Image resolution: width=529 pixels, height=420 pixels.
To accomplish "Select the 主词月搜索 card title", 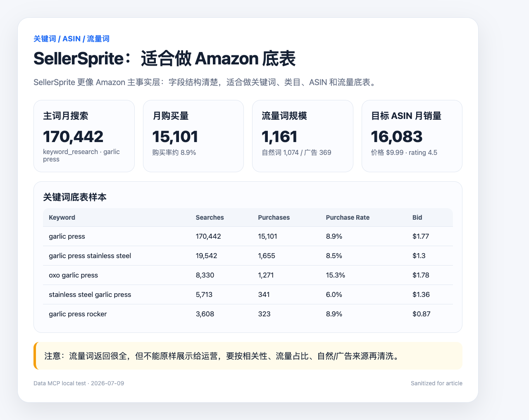I will click(x=66, y=116).
